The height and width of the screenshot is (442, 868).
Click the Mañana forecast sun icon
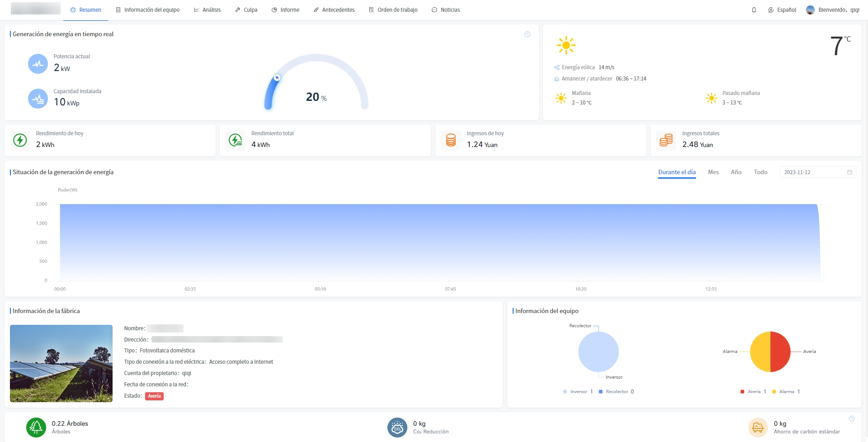[561, 98]
